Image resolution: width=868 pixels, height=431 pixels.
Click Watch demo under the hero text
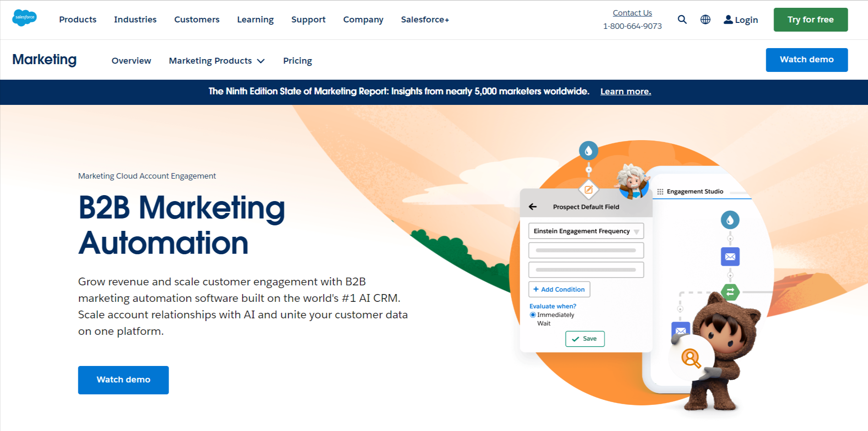[x=123, y=380]
